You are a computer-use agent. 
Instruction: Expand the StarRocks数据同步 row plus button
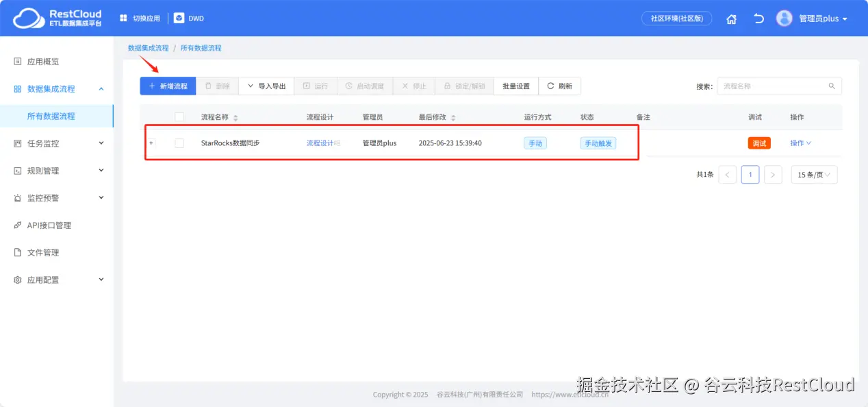151,143
